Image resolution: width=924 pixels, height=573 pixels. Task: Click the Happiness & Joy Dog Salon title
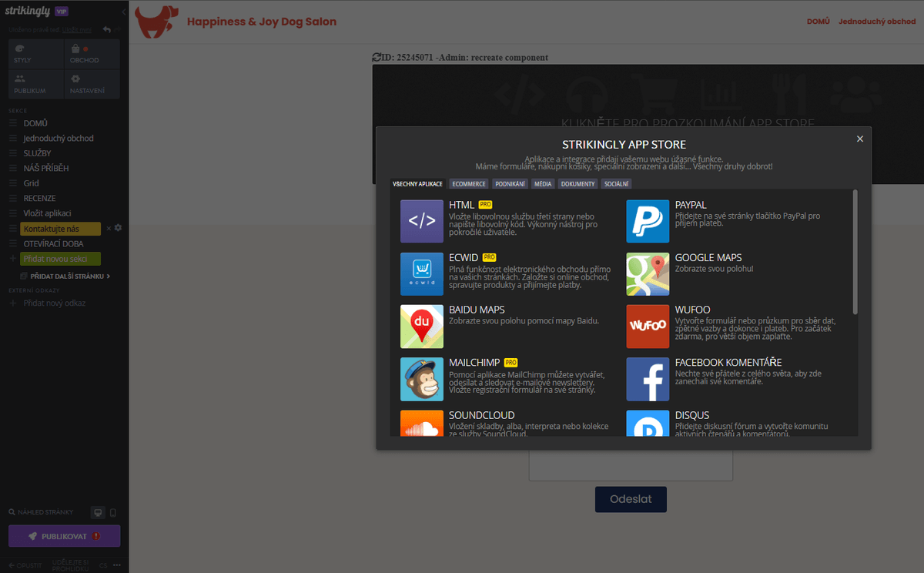point(262,22)
